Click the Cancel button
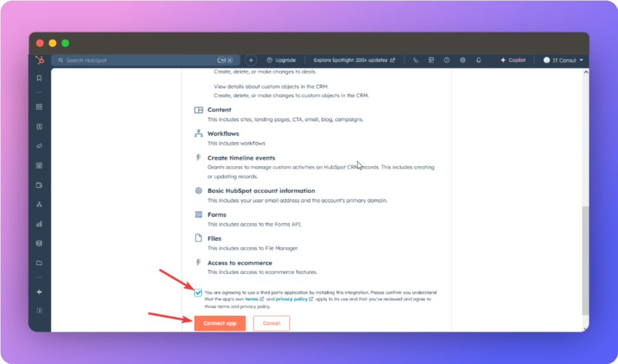Screen dimensions: 618x364 [271, 323]
